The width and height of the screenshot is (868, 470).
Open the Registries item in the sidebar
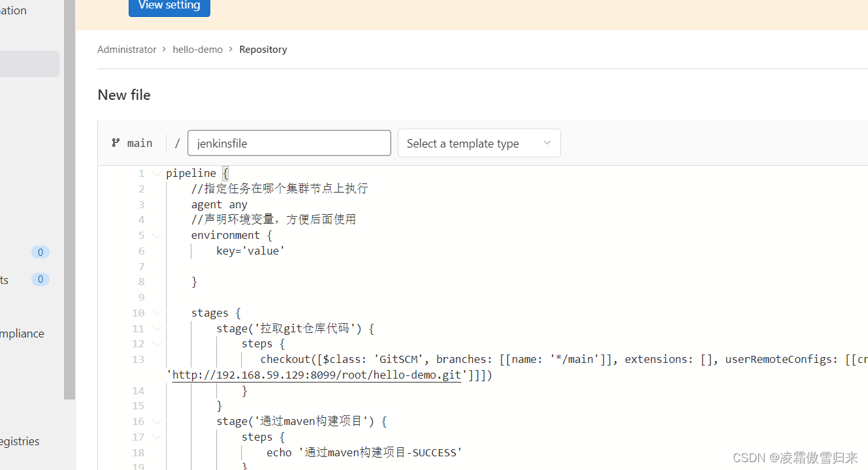[20, 441]
